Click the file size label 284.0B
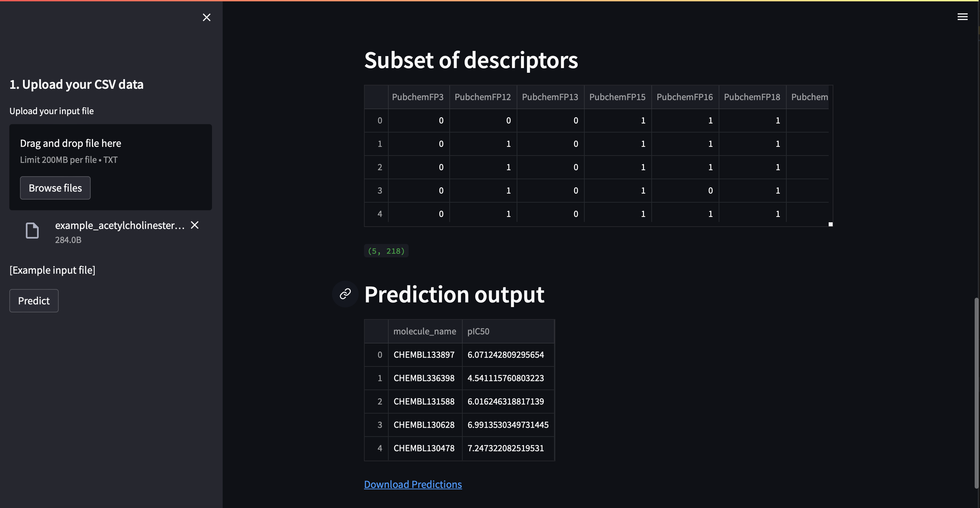The height and width of the screenshot is (508, 980). [68, 240]
